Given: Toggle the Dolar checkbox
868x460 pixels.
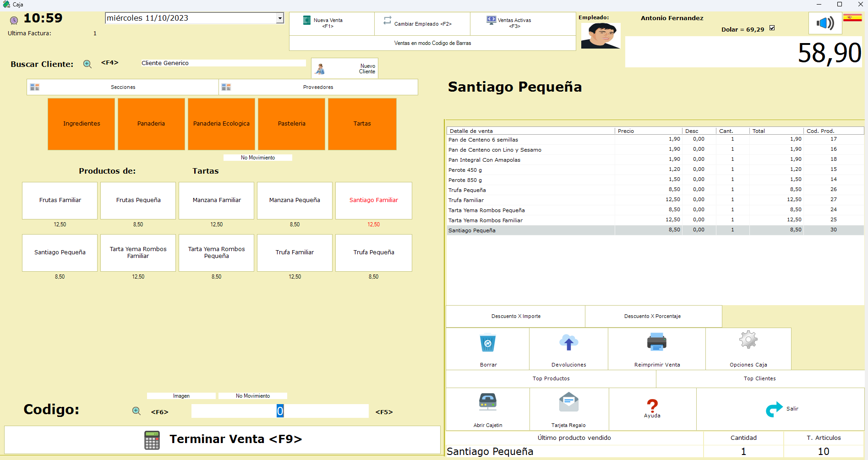Looking at the screenshot, I should point(772,28).
